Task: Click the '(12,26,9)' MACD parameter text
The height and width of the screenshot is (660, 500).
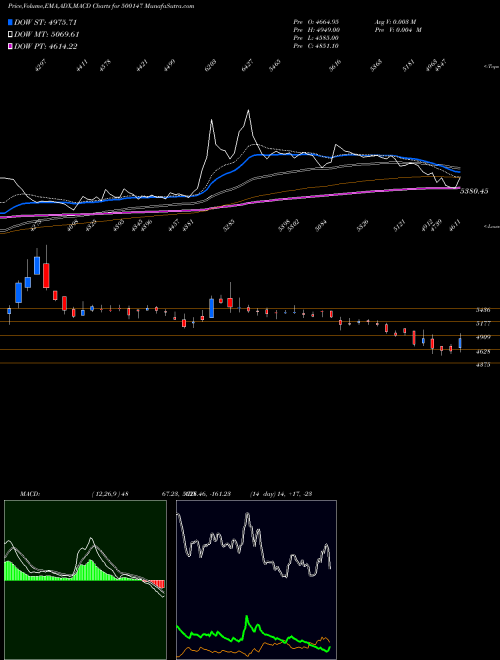Action: pos(105,494)
